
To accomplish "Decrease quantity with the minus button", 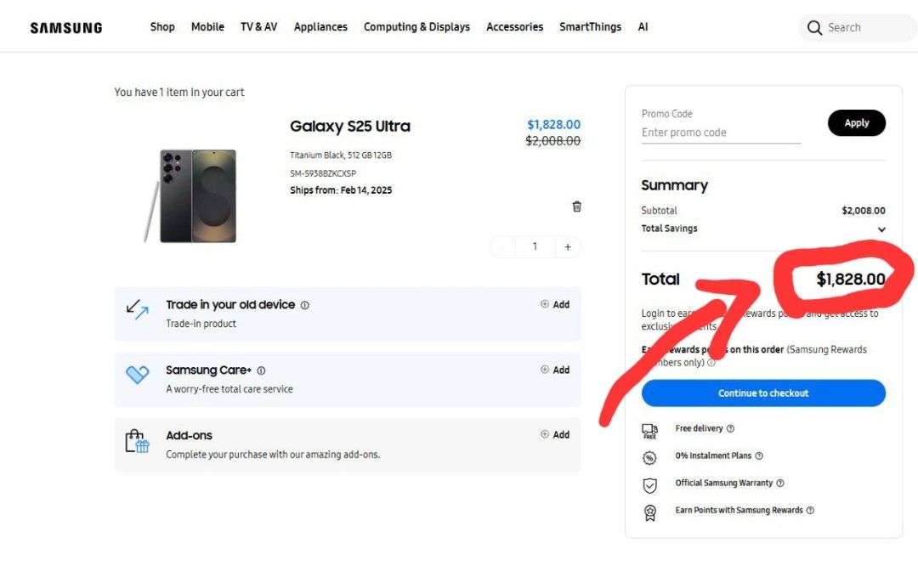I will (x=503, y=247).
